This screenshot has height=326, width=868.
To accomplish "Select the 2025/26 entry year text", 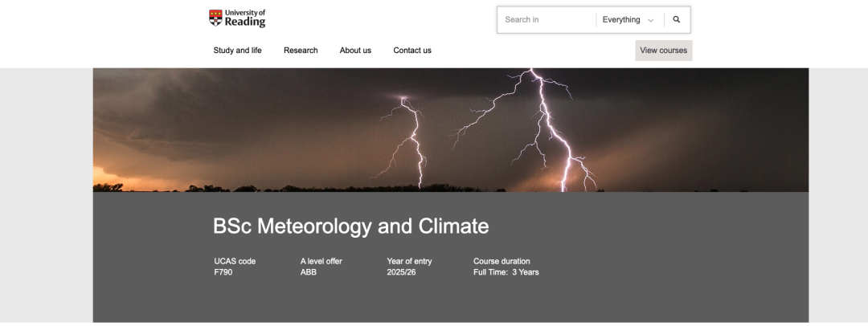I will click(402, 272).
